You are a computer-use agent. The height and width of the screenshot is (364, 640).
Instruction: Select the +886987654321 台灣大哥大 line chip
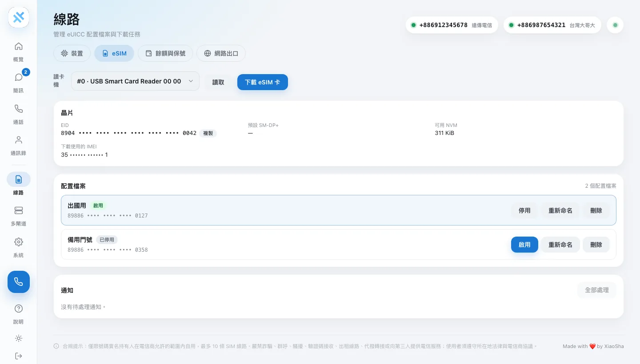552,25
